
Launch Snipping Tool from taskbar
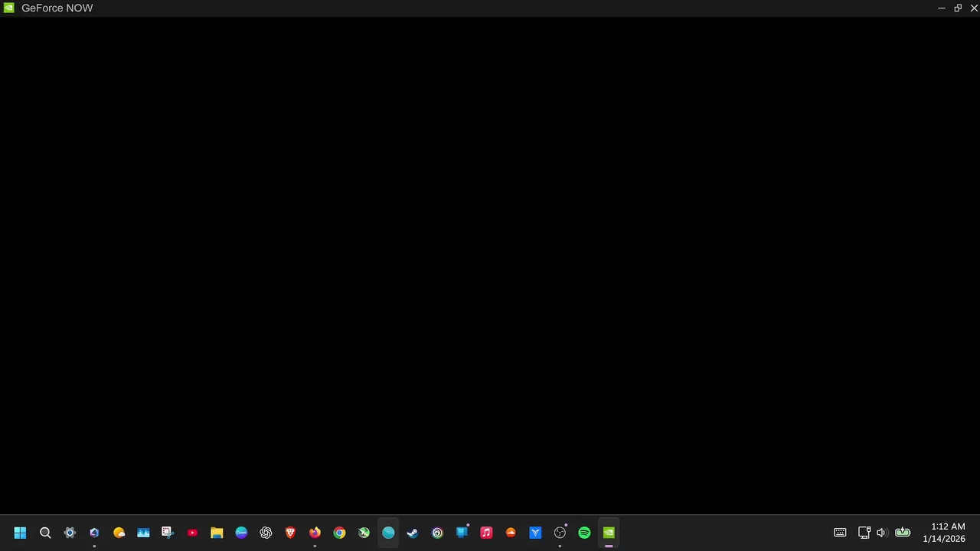[x=168, y=533]
